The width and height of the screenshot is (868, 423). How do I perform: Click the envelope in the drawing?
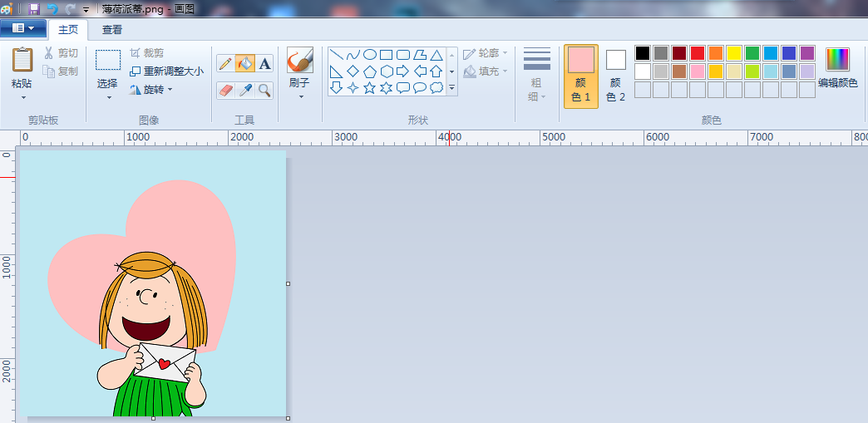(165, 362)
